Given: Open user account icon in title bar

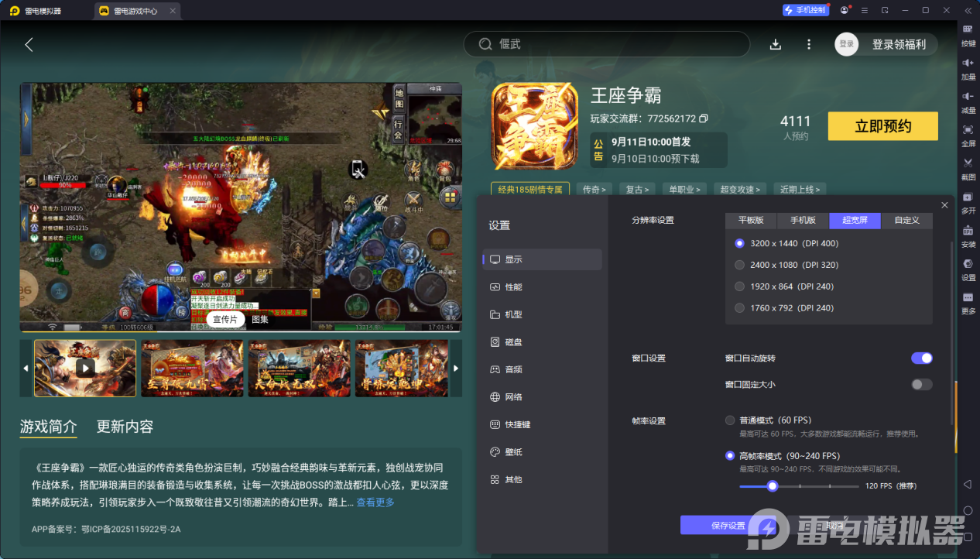Looking at the screenshot, I should (844, 11).
